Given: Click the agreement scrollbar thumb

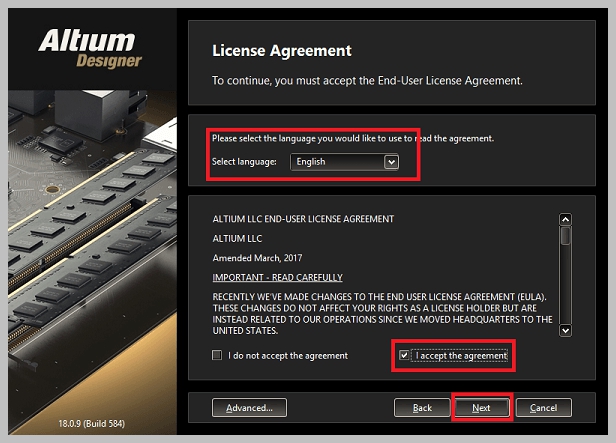Looking at the screenshot, I should (565, 236).
